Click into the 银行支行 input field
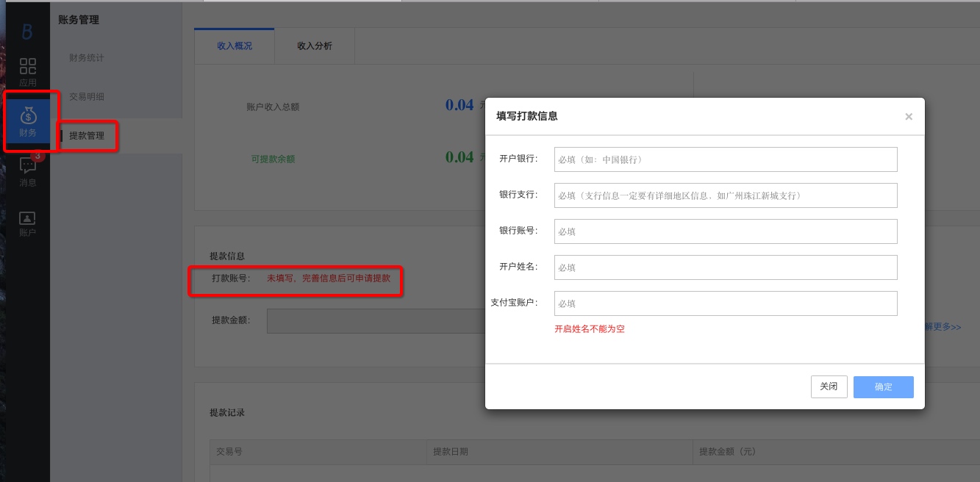Image resolution: width=980 pixels, height=482 pixels. pos(725,195)
